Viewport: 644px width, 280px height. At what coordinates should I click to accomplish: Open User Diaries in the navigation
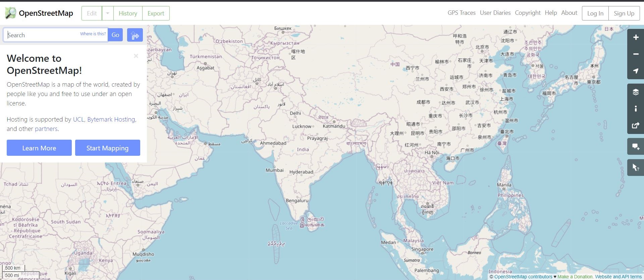click(495, 13)
